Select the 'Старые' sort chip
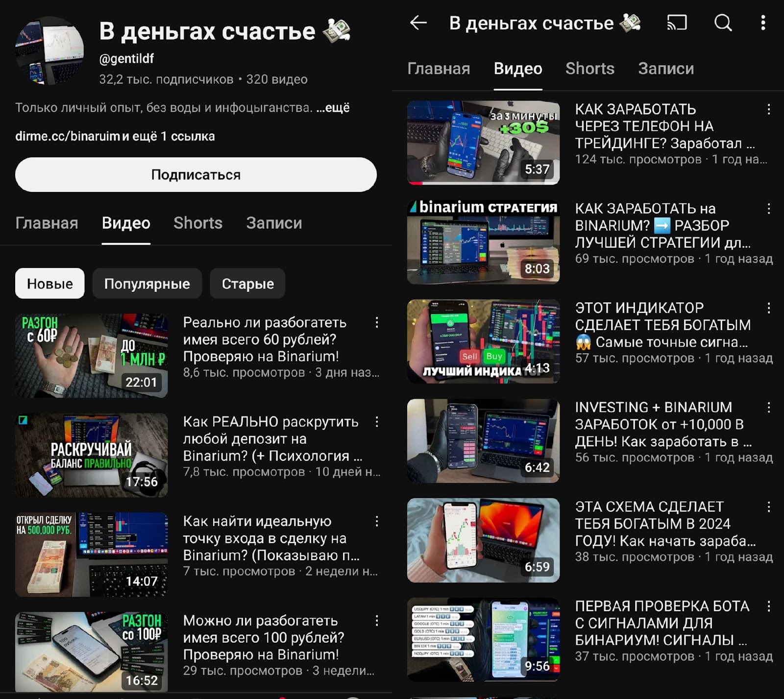The height and width of the screenshot is (699, 784). (x=247, y=284)
